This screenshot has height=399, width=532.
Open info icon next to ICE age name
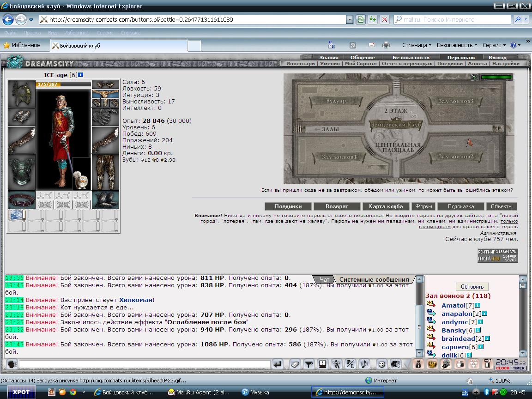(x=81, y=75)
